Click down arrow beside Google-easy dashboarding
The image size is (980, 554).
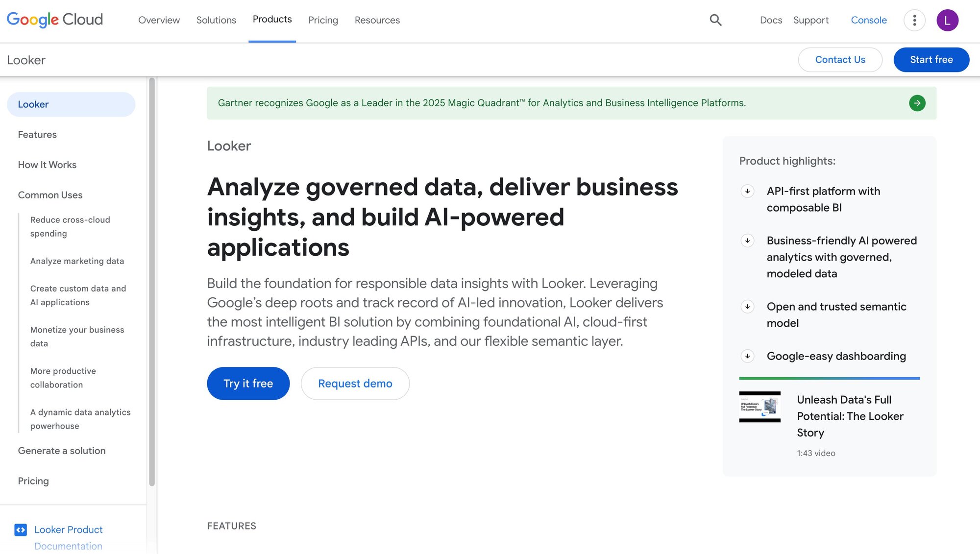tap(747, 356)
